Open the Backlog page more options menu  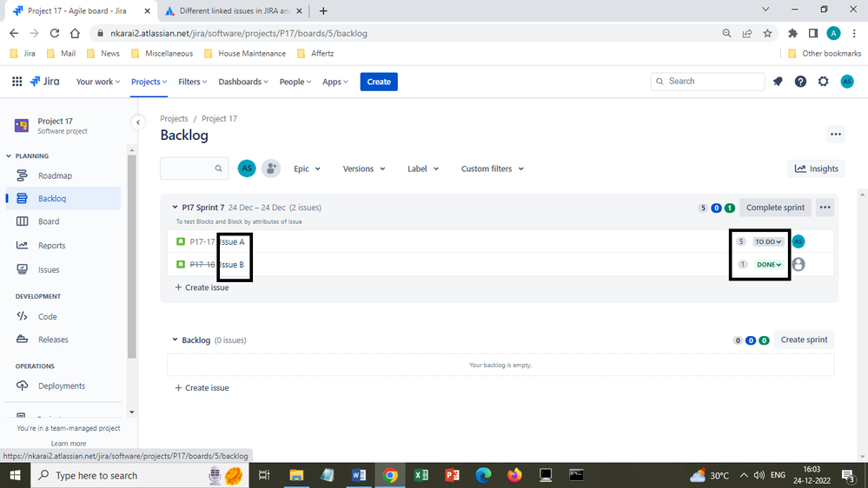click(835, 134)
